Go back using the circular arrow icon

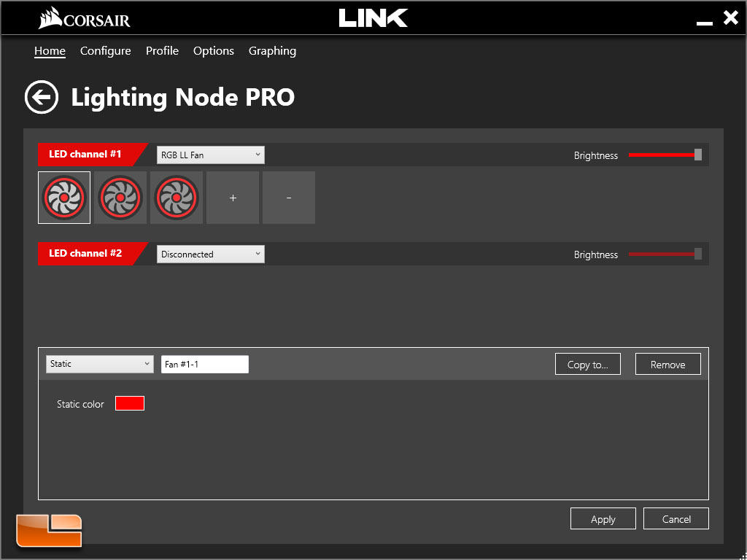pyautogui.click(x=42, y=97)
